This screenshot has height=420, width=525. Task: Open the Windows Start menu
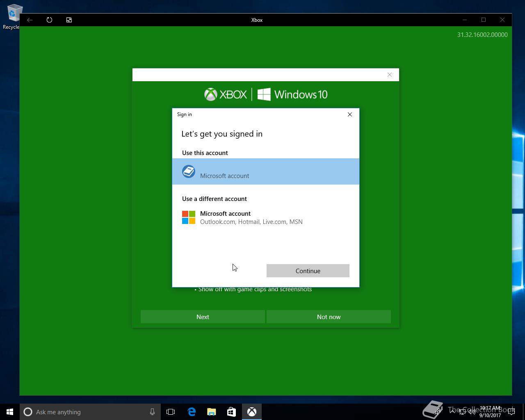(10, 412)
